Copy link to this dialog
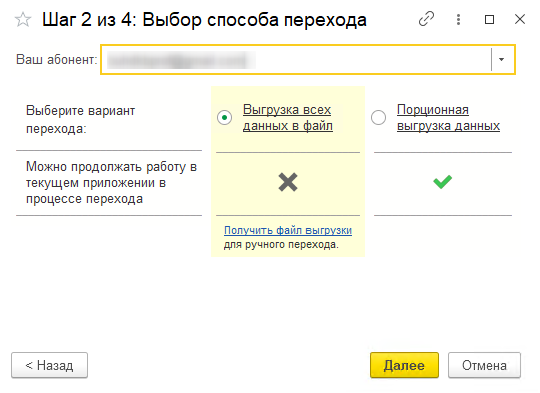The image size is (540, 393). (426, 19)
